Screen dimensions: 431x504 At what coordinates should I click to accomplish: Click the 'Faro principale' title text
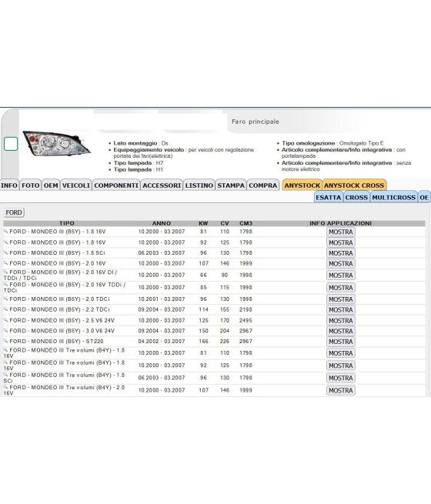[x=256, y=122]
